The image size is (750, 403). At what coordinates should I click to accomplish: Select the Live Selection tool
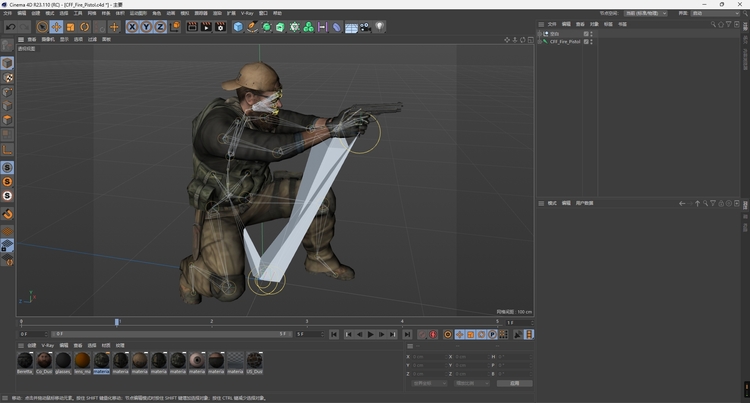click(42, 27)
